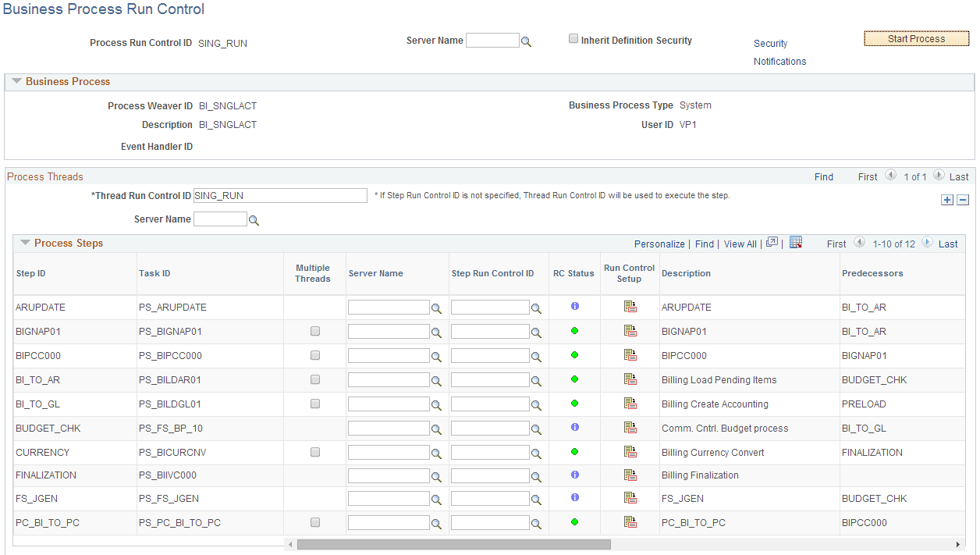Open the Server Name lookup magnifier at top
This screenshot has width=980, height=555.
526,40
